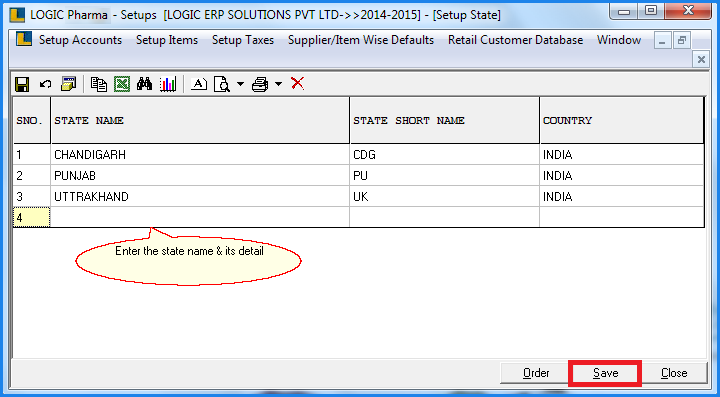Minimize the inner Setup State child window

662,40
